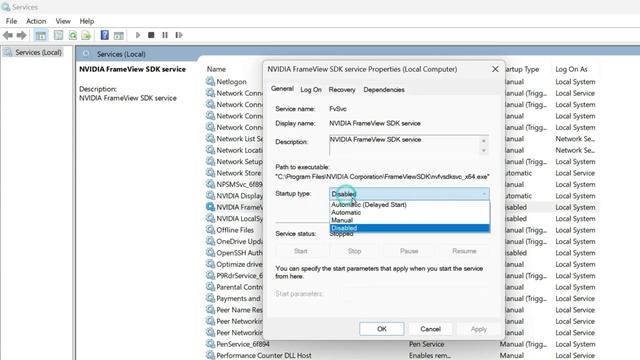Click the Pause service button
Image resolution: width=640 pixels, height=360 pixels.
tap(409, 251)
